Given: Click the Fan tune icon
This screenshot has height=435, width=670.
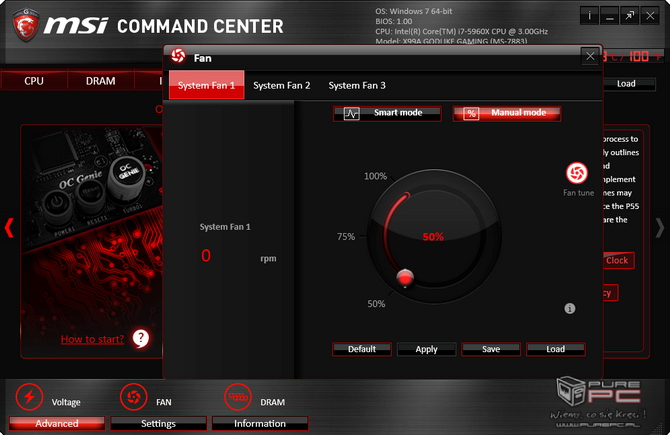Looking at the screenshot, I should [x=577, y=173].
